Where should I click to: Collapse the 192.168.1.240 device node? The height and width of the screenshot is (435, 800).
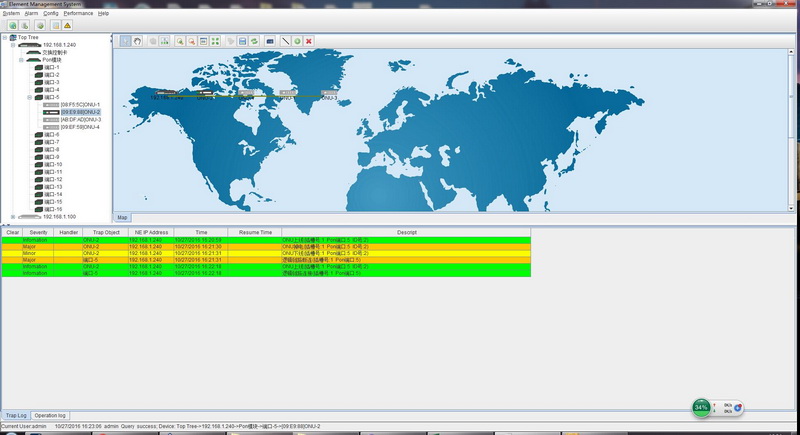pyautogui.click(x=13, y=45)
